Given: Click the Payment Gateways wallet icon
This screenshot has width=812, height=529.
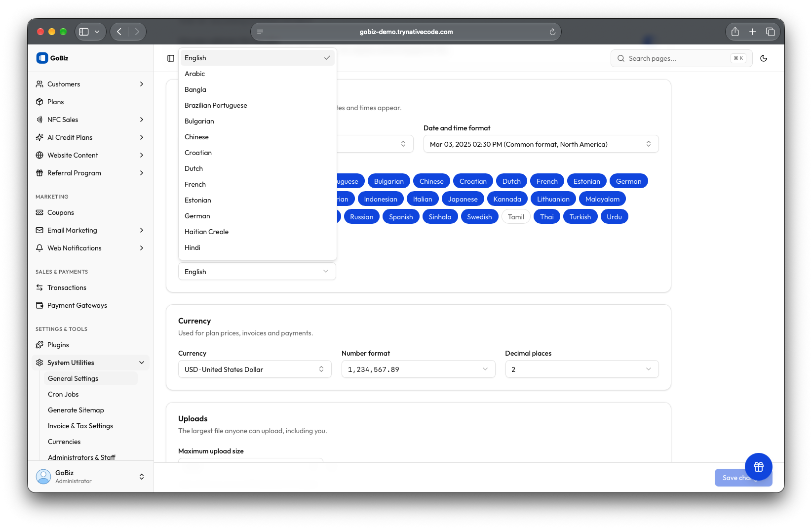Looking at the screenshot, I should pyautogui.click(x=39, y=305).
